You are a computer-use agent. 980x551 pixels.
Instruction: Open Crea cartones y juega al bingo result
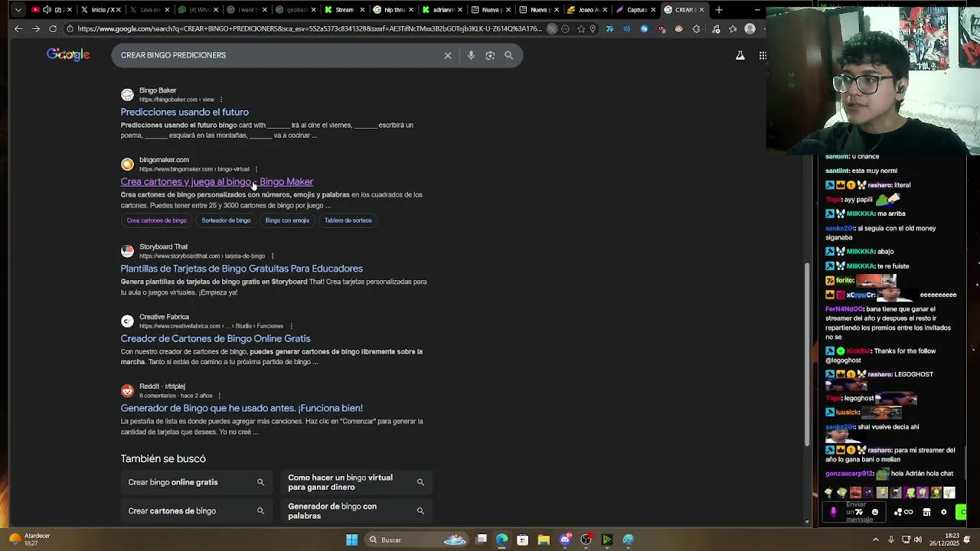[x=217, y=181]
